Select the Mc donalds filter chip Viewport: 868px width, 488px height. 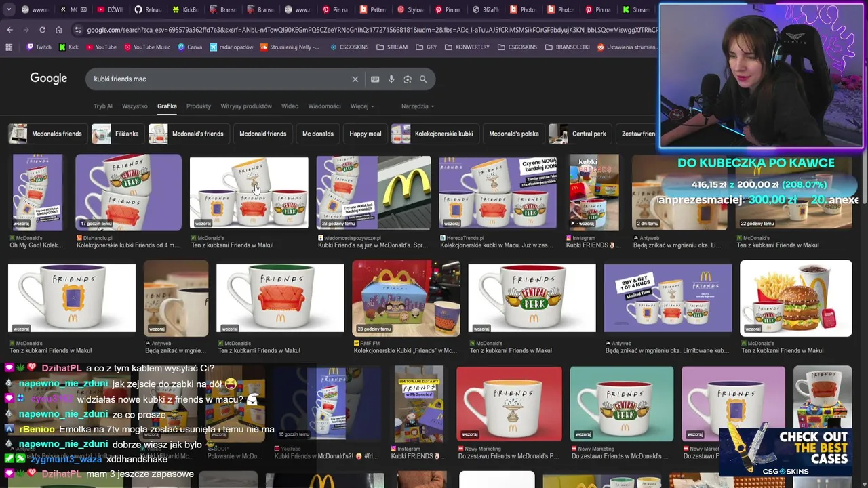[318, 134]
